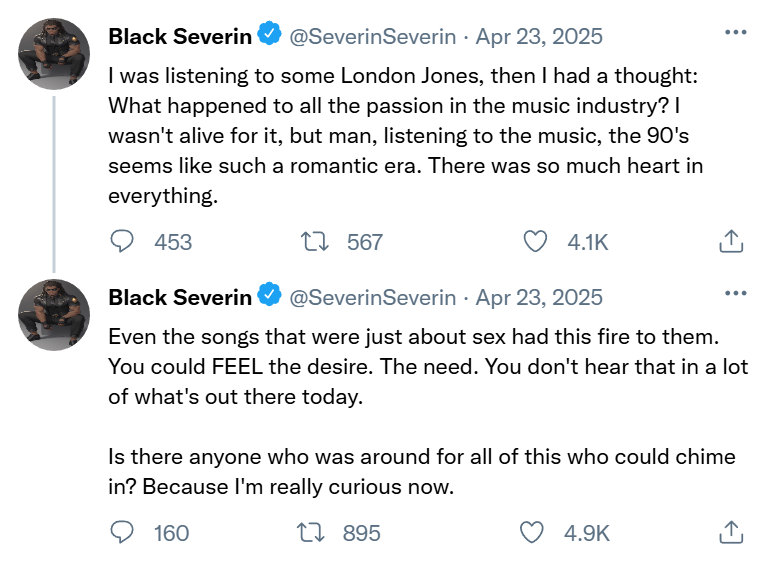
Task: Open Apr 23, 2025 timestamp of first tweet
Action: coord(539,37)
